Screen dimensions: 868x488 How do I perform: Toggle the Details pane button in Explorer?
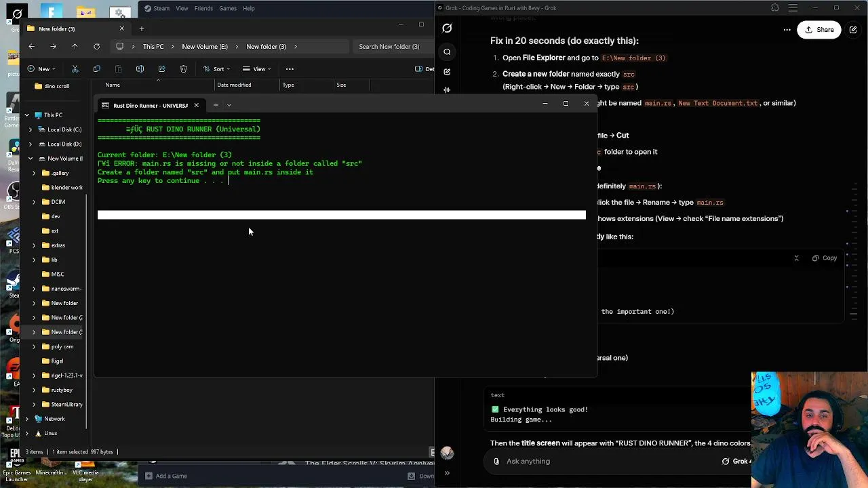425,68
